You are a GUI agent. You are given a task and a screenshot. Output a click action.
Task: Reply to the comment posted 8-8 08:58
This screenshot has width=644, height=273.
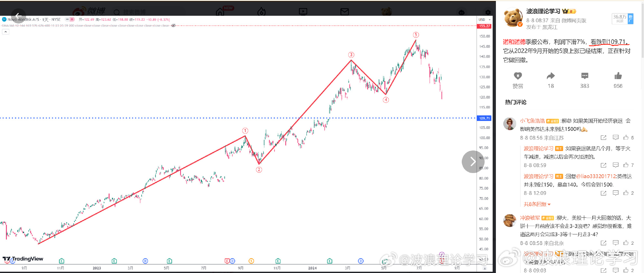[x=616, y=243]
